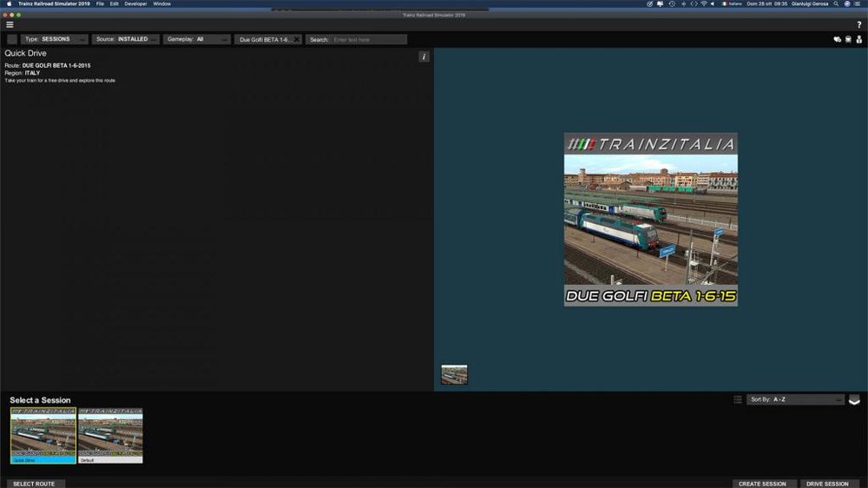
Task: Toggle the small square box before Type filter
Action: [x=12, y=39]
